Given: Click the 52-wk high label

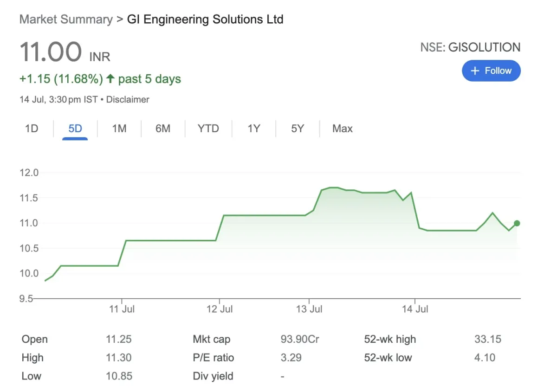Looking at the screenshot, I should coord(390,339).
